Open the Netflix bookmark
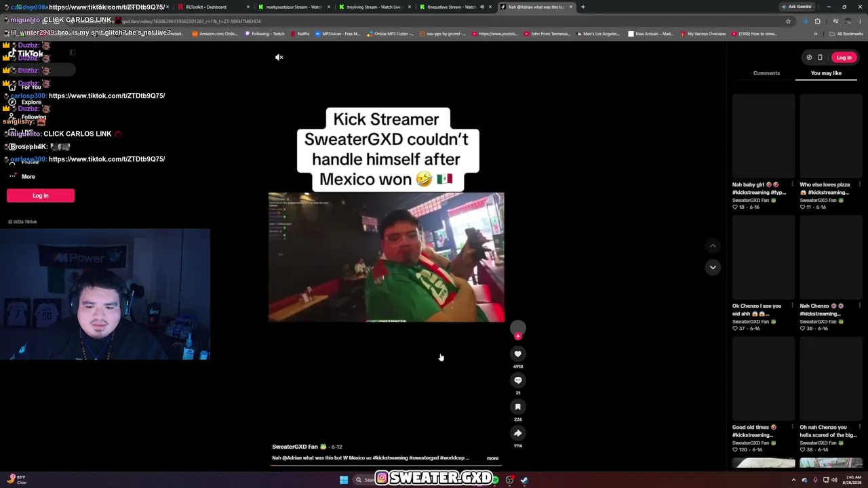This screenshot has height=488, width=868. [299, 34]
